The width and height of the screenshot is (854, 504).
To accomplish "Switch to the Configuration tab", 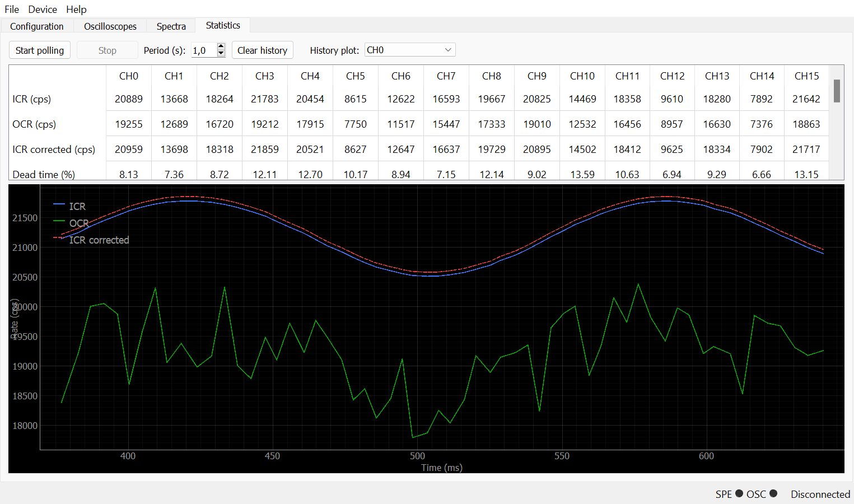I will pos(37,26).
